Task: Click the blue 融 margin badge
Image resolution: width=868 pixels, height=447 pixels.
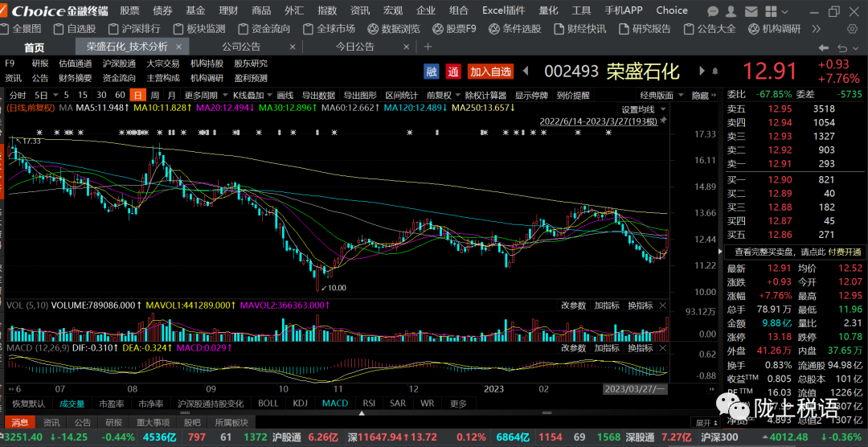Action: [432, 71]
